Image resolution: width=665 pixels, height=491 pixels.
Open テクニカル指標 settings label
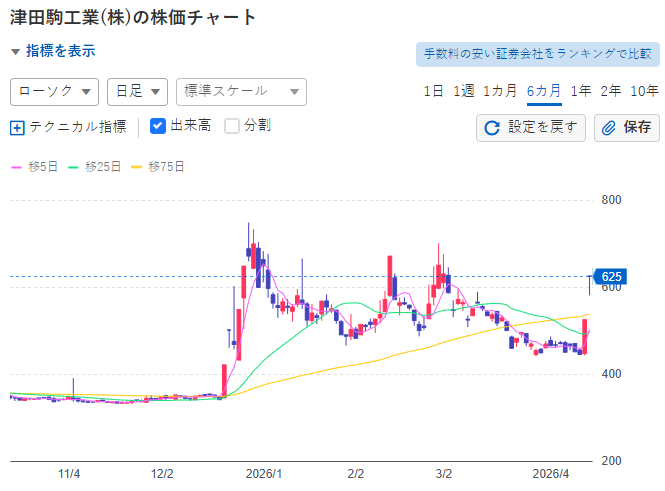78,127
